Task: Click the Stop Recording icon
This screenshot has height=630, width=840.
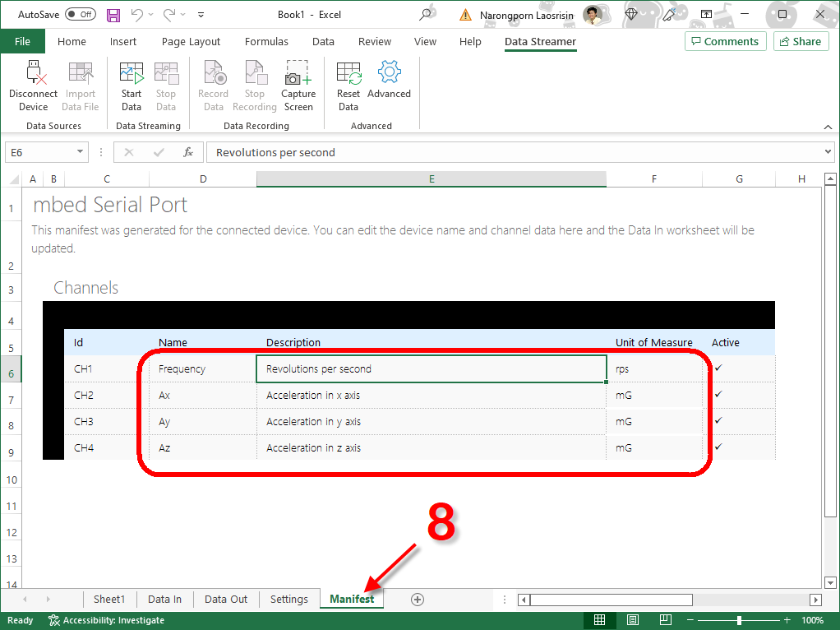Action: pyautogui.click(x=255, y=72)
